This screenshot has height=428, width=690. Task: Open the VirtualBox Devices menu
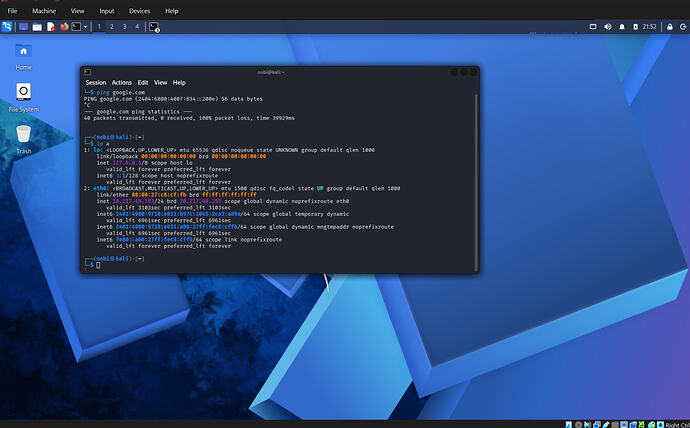[139, 11]
